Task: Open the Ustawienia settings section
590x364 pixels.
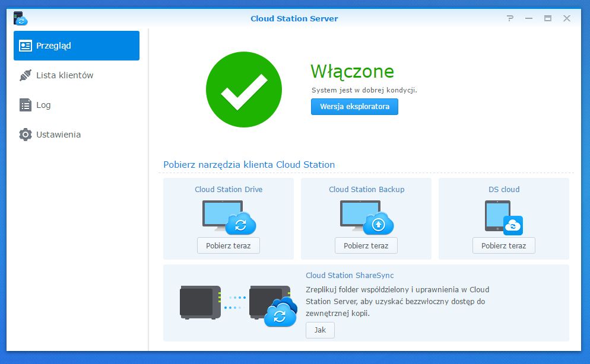Action: pos(77,135)
